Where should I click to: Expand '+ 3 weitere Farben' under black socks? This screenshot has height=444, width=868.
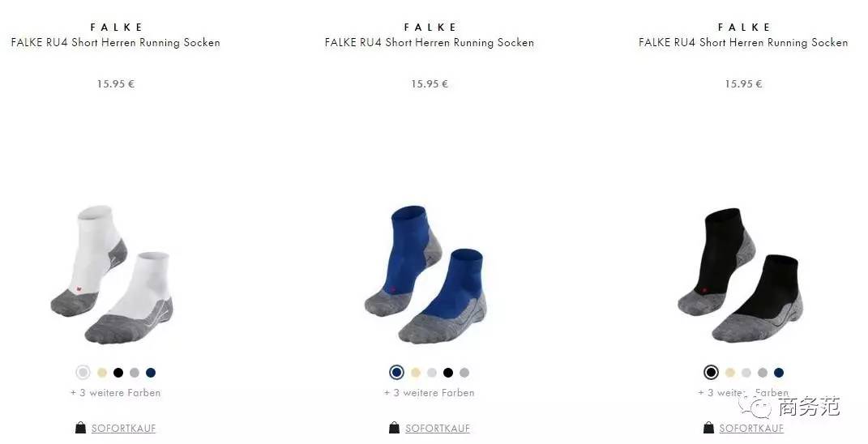(x=743, y=392)
